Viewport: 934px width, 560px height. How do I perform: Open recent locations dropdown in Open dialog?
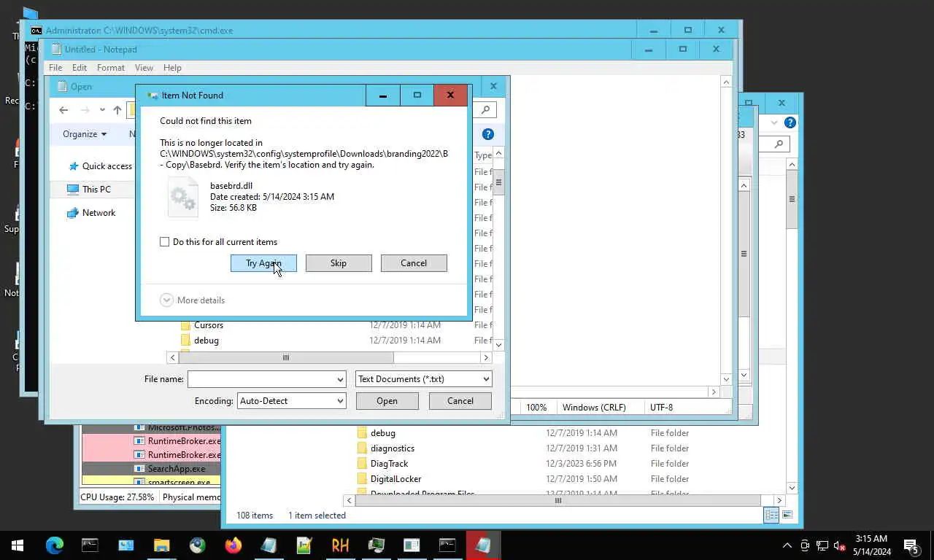[102, 110]
